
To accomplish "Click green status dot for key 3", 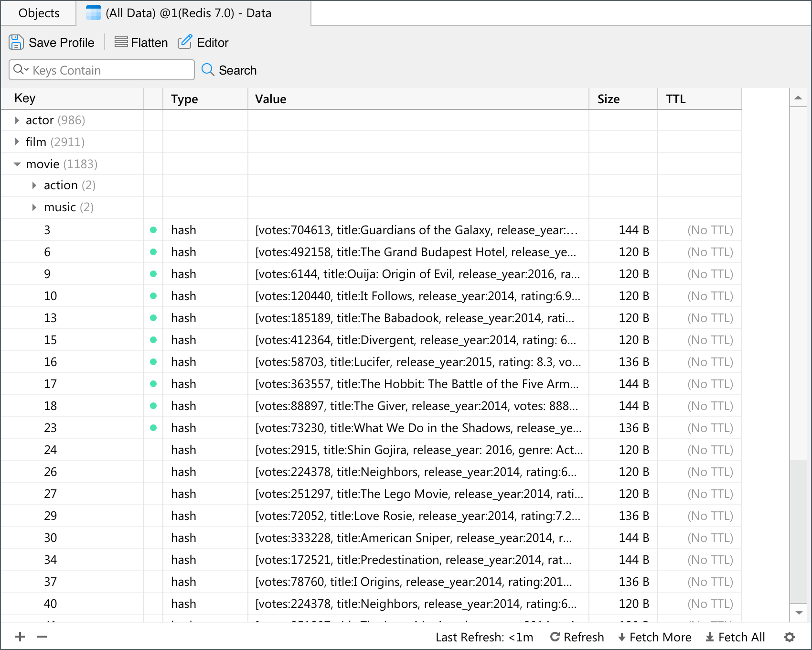I will click(x=153, y=230).
